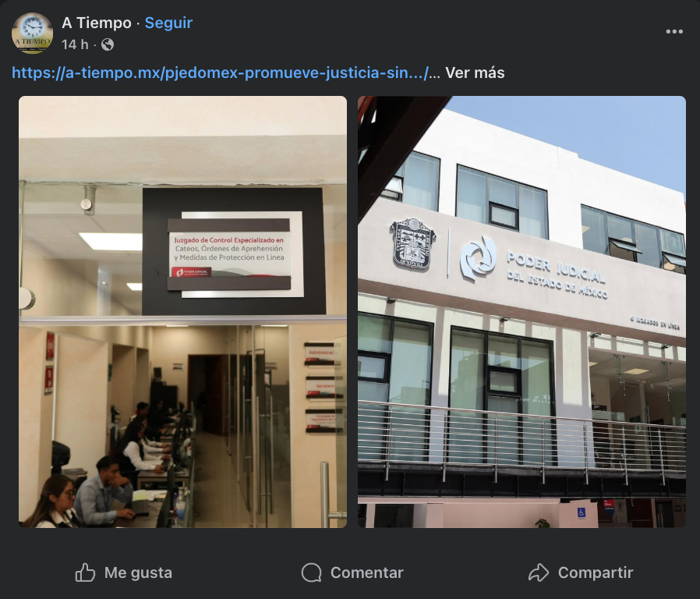Open the 14 h timestamp link
The image size is (700, 599).
click(75, 44)
